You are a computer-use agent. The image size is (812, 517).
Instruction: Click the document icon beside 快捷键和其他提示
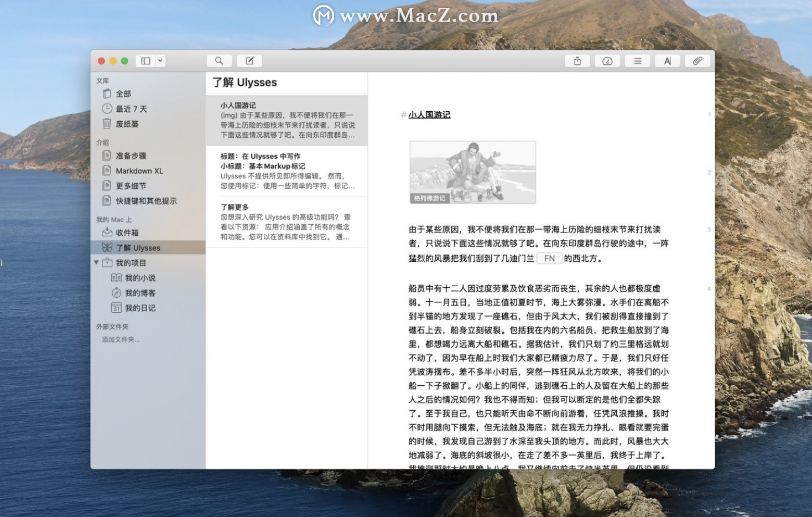tap(107, 200)
